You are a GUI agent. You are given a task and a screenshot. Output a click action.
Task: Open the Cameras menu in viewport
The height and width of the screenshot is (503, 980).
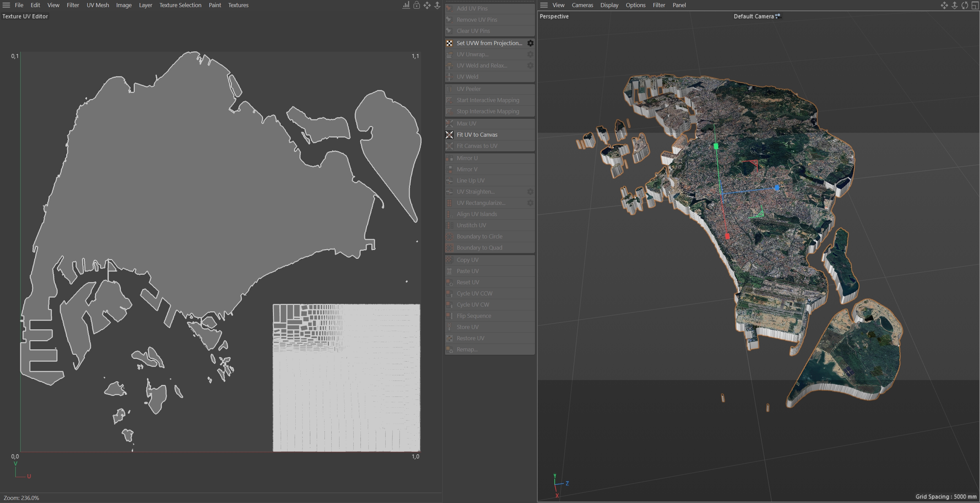coord(582,5)
